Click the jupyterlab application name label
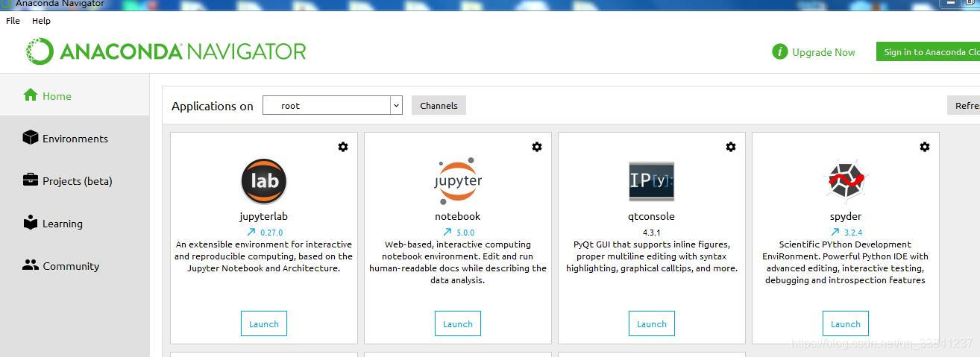The height and width of the screenshot is (357, 980). tap(264, 216)
